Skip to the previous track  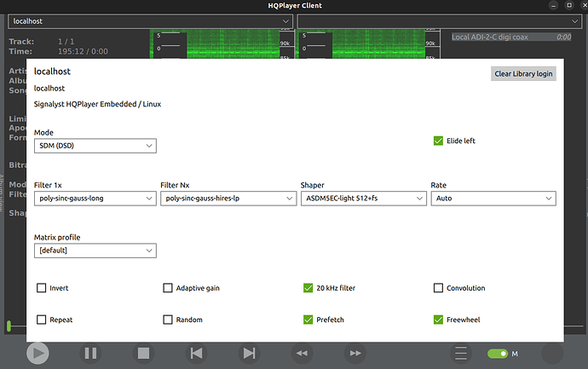tap(196, 353)
